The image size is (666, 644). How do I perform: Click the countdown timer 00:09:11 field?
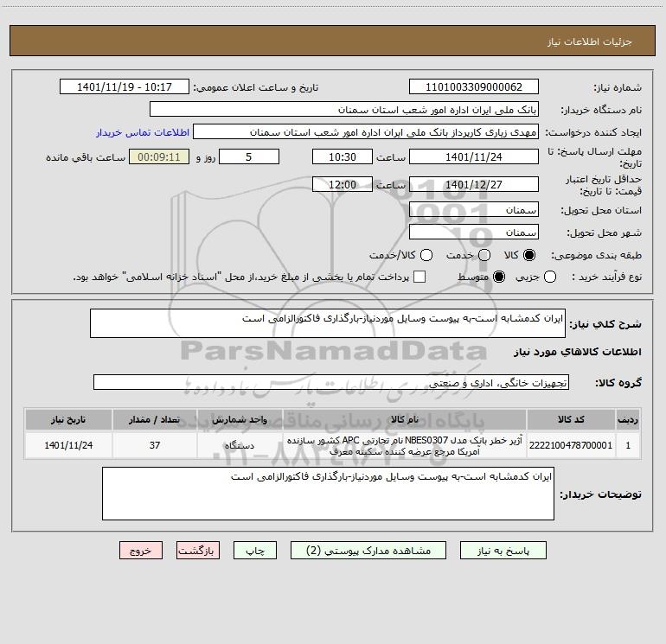(x=159, y=156)
